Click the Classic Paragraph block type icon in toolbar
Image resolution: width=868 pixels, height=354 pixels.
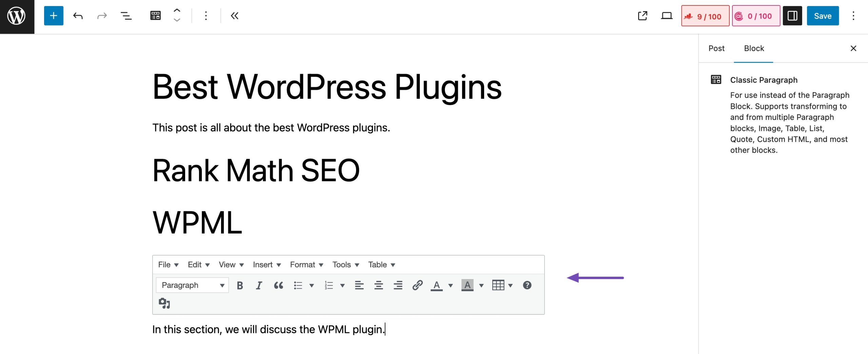tap(155, 16)
